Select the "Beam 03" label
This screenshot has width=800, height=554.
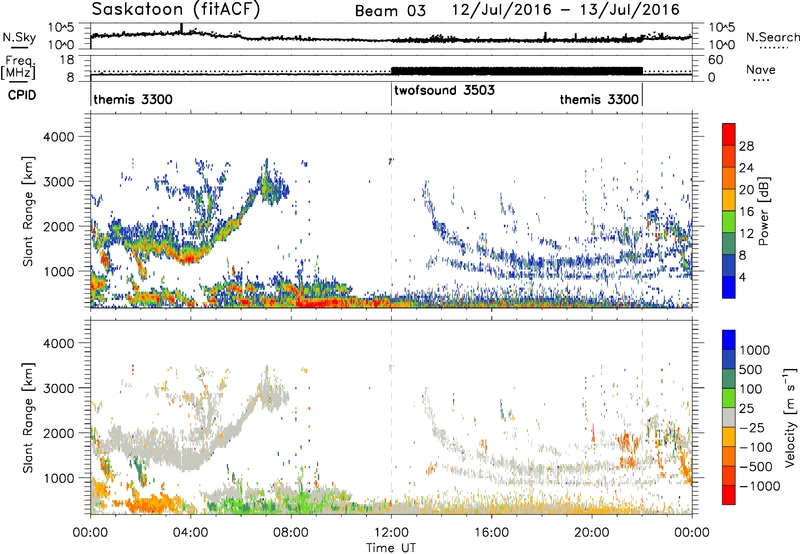coord(390,11)
